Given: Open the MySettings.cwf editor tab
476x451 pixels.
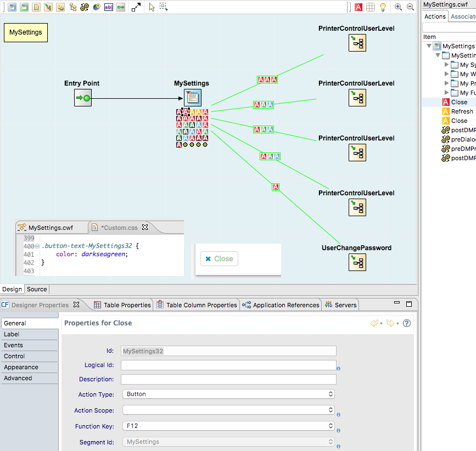Looking at the screenshot, I should point(51,228).
